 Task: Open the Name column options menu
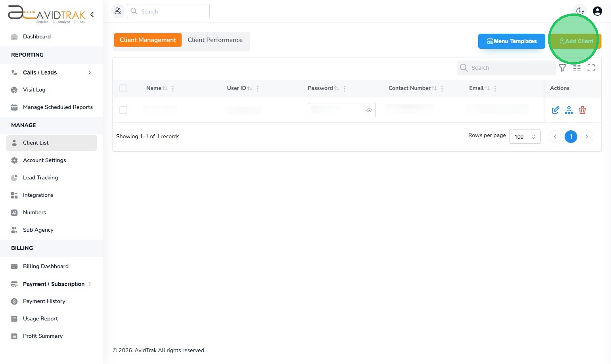tap(173, 89)
